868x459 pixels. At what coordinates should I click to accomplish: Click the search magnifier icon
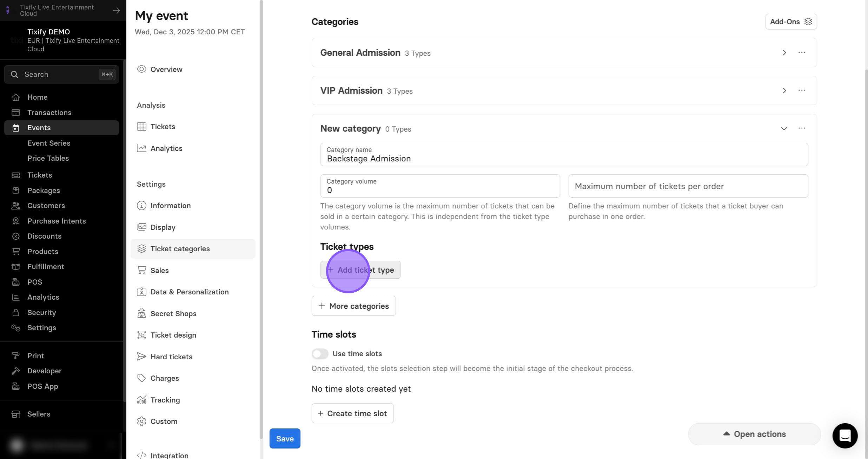pos(14,74)
